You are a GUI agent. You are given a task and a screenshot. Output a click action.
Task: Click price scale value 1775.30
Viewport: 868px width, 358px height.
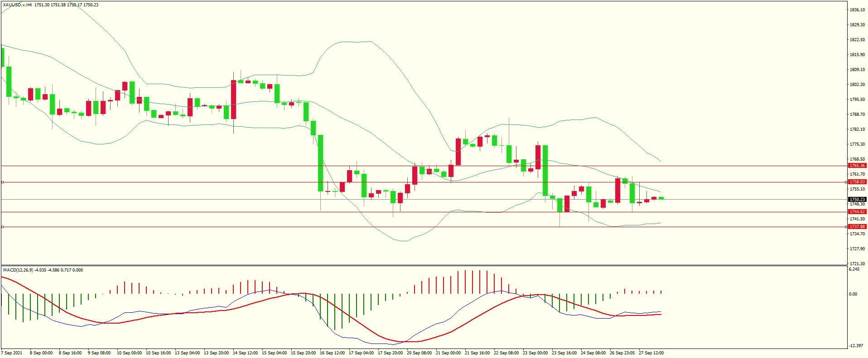(857, 144)
